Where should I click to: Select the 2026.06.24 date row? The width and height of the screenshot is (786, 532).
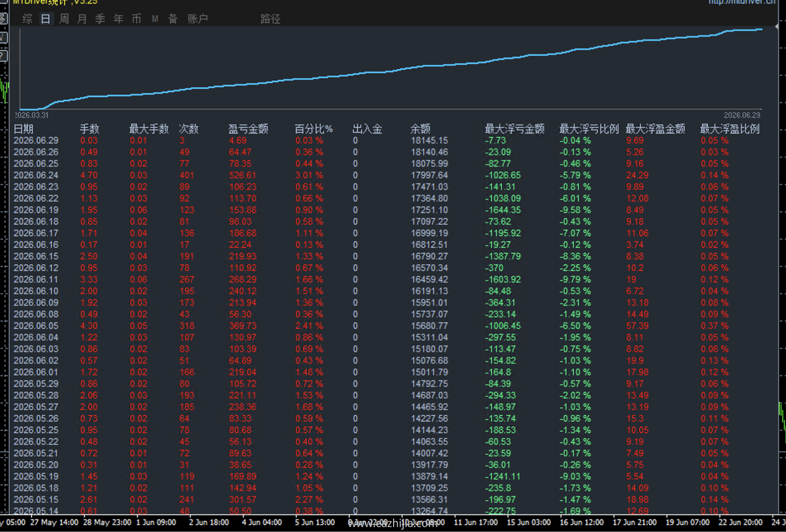coord(36,175)
